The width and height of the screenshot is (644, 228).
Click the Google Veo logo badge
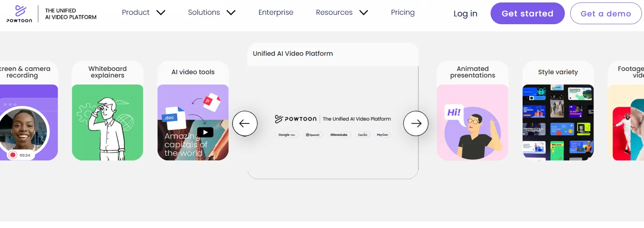[286, 135]
